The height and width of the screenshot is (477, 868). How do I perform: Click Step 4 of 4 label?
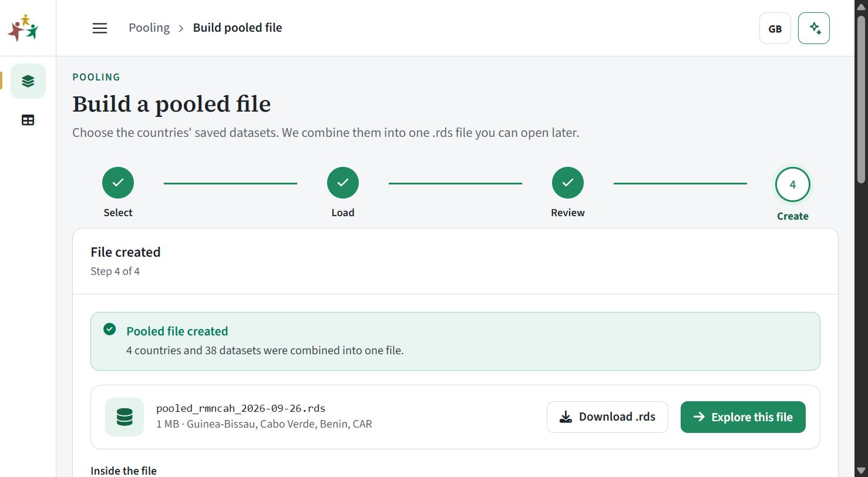point(115,271)
